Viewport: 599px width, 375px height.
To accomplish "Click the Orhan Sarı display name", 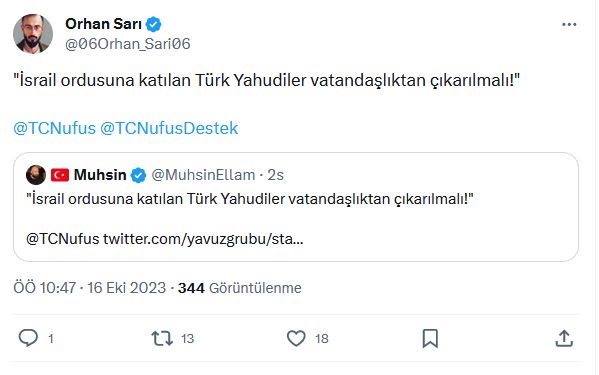I will [103, 24].
